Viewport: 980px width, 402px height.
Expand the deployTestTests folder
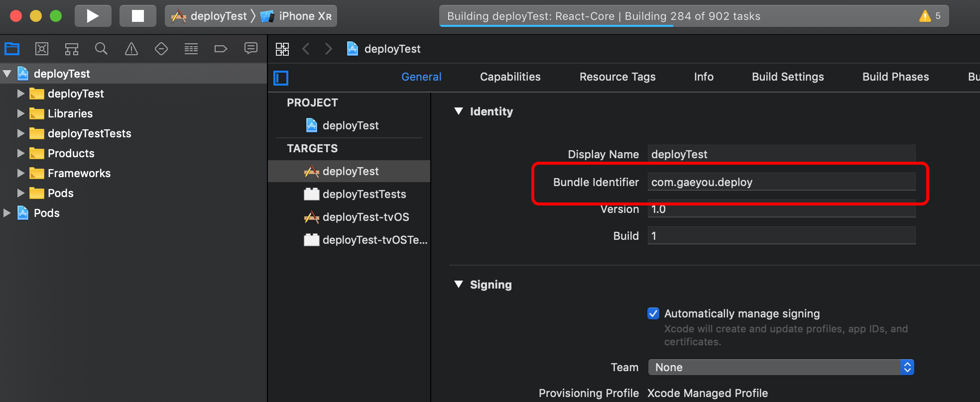(21, 133)
